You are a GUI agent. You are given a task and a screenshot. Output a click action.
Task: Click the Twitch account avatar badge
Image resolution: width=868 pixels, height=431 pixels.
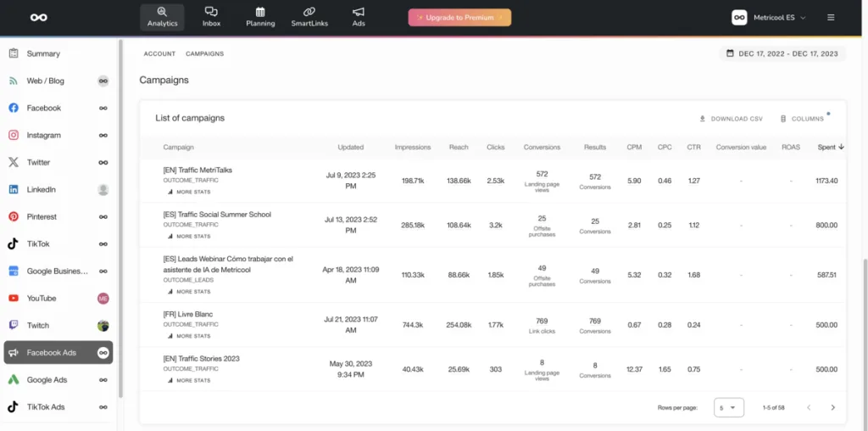click(103, 325)
